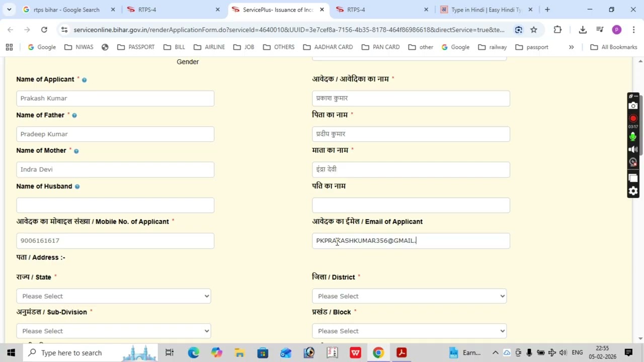Open recorder settings gear icon

point(633,191)
